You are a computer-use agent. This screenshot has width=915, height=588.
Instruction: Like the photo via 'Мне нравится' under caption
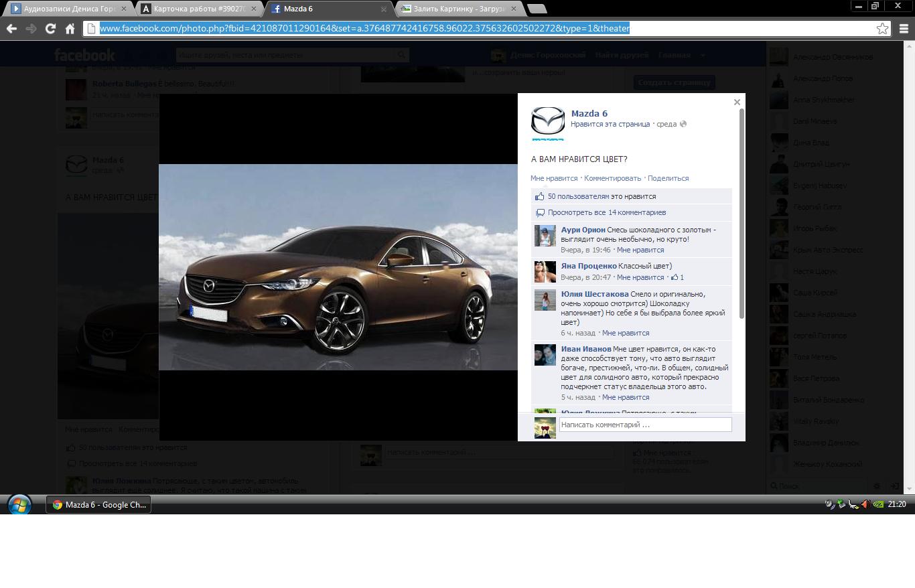pos(554,178)
